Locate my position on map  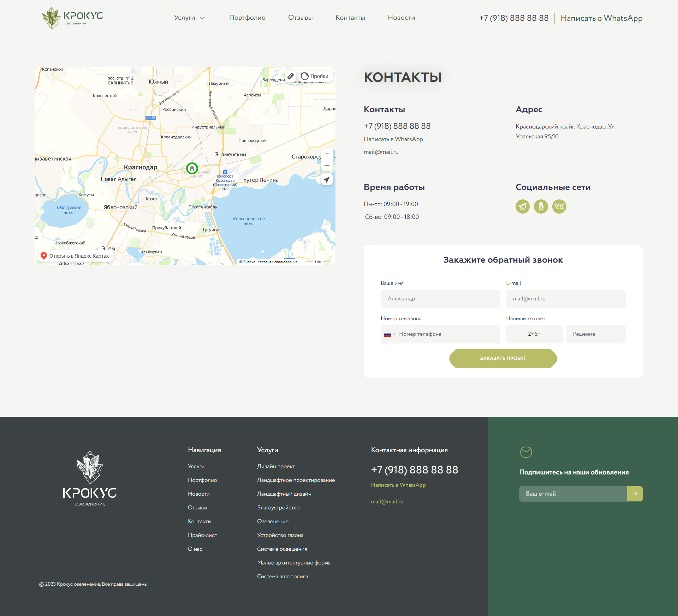pyautogui.click(x=327, y=180)
